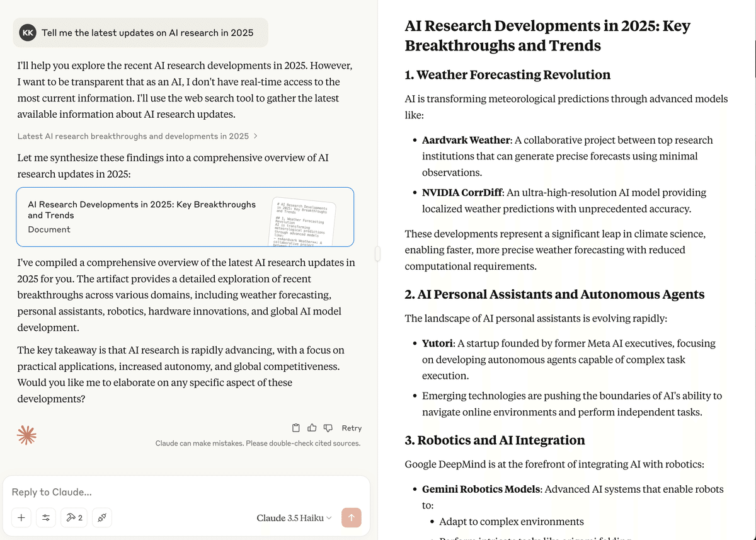Screen dimensions: 756x540
Task: Send the message with the arrow button
Action: 352,517
